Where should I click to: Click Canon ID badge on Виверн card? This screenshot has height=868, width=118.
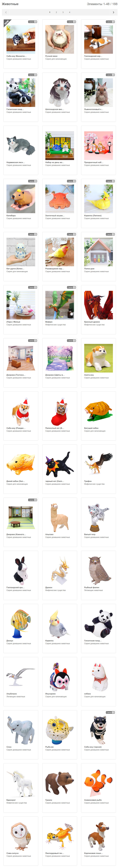(71, 287)
